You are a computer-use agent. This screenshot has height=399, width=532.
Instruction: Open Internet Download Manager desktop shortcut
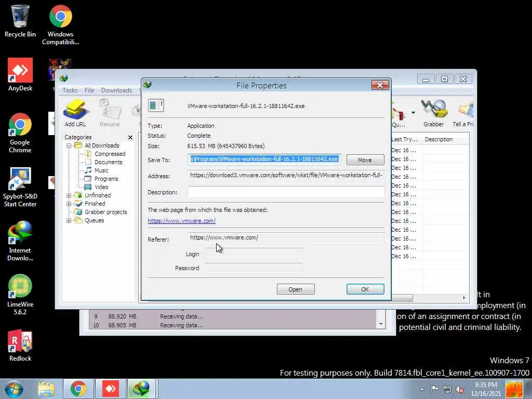[x=20, y=241]
